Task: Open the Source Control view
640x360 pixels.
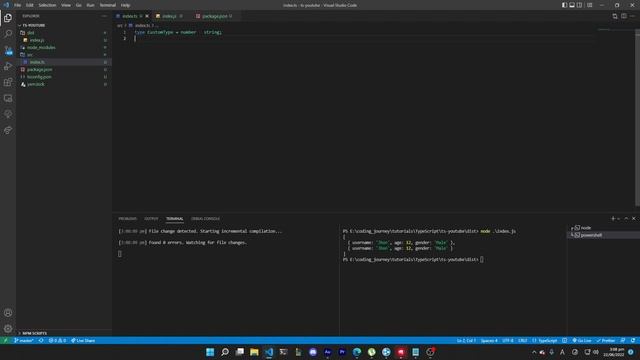Action: [8, 50]
